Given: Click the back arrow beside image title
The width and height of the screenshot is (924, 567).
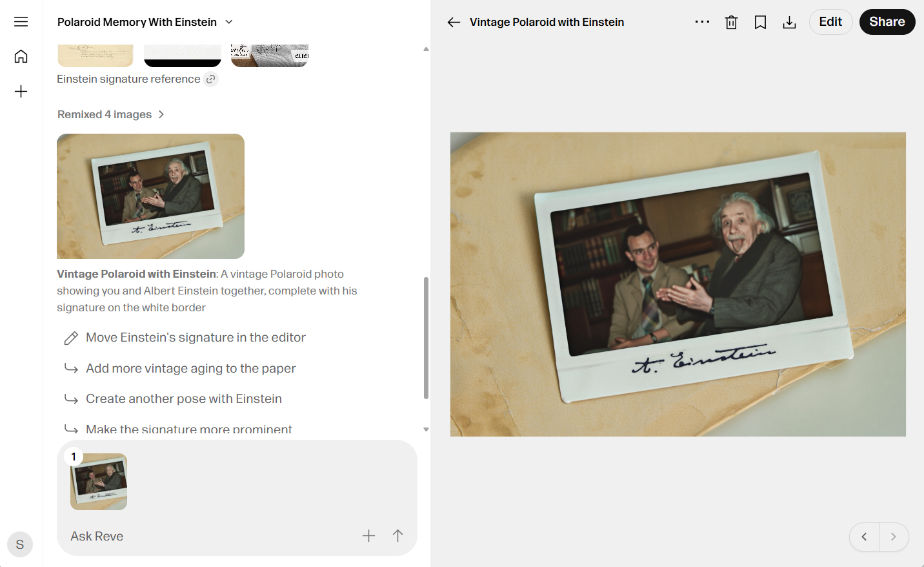Looking at the screenshot, I should 454,23.
